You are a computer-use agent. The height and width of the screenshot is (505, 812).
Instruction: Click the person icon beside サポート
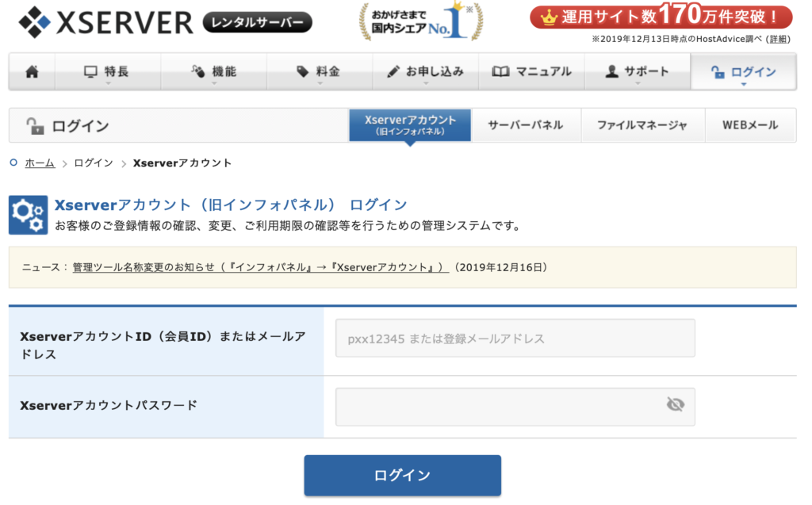(611, 71)
